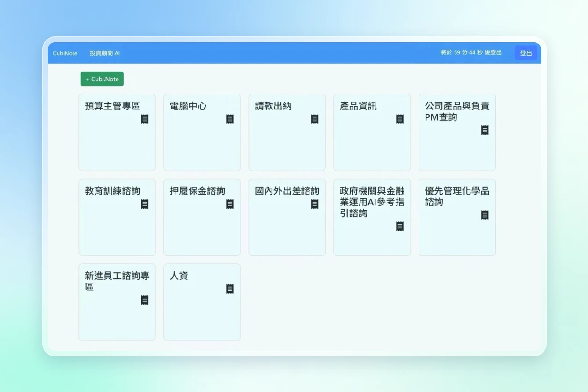This screenshot has width=588, height=392.
Task: Click the note icon in 產品資訊 card
Action: click(400, 119)
